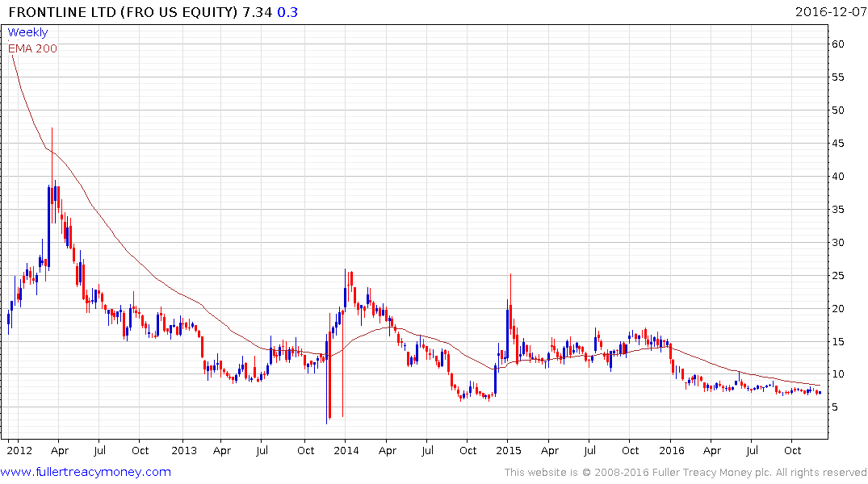Click the 'EMA 200' legend label

tap(32, 48)
